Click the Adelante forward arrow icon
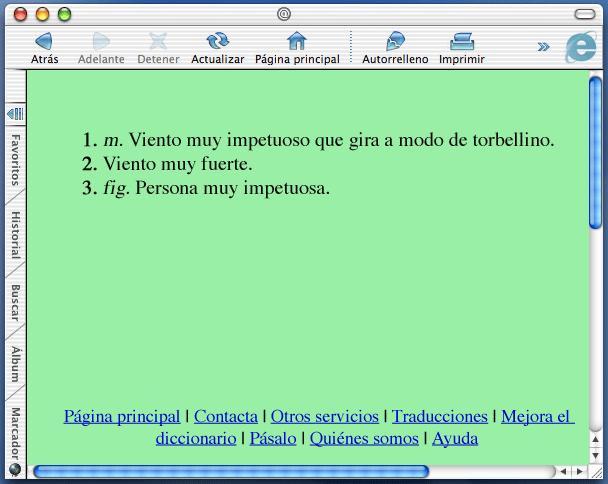The width and height of the screenshot is (608, 484). 101,41
